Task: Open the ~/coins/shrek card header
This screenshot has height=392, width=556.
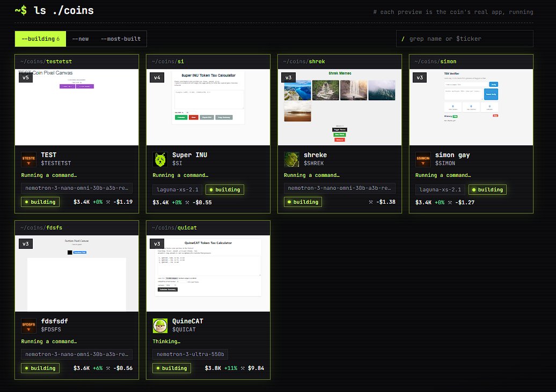Action: coord(340,62)
